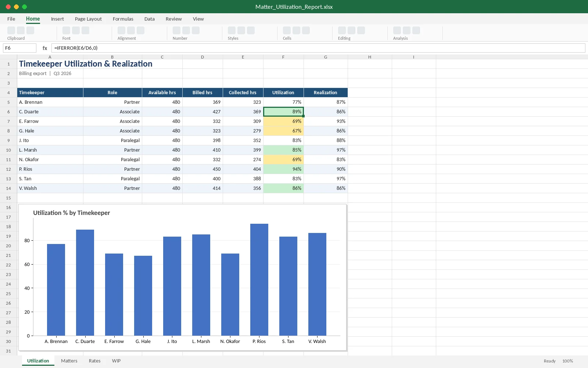The width and height of the screenshot is (588, 368).
Task: Click the Name Box showing F6
Action: click(x=19, y=48)
